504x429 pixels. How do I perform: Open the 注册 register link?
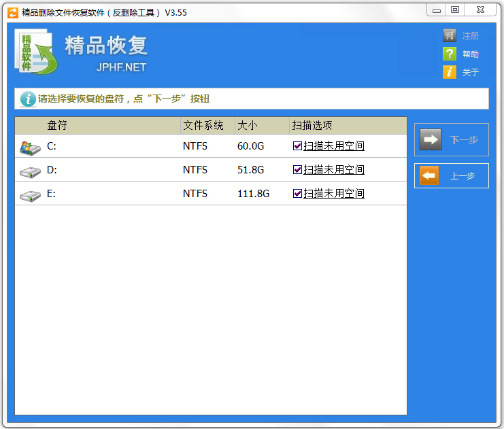coord(471,36)
